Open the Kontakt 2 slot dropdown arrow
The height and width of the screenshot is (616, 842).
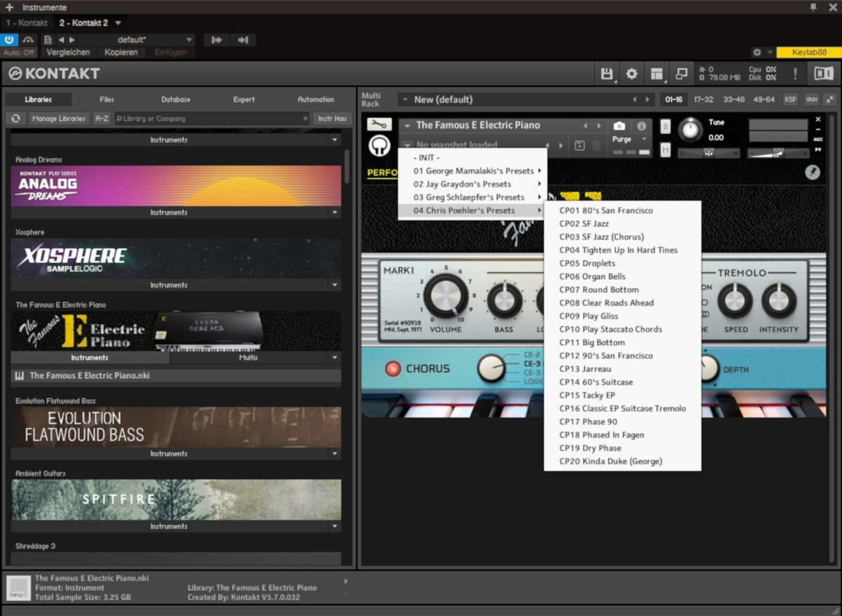click(x=118, y=23)
